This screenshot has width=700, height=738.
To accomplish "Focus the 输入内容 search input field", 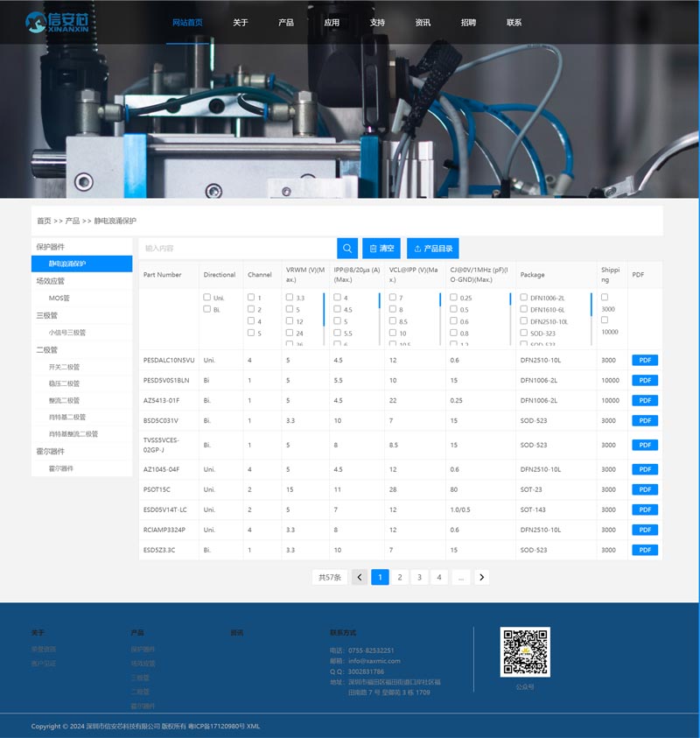I will (x=238, y=248).
